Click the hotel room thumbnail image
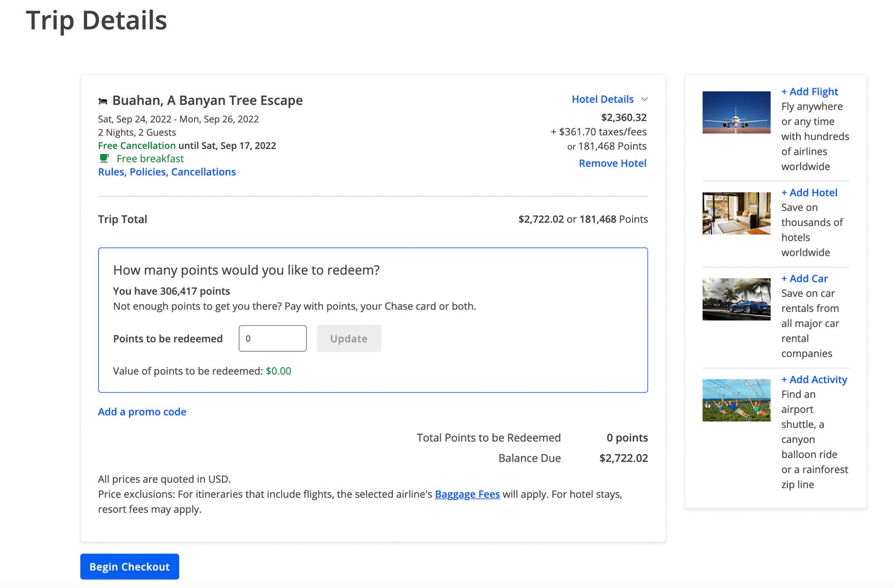Viewport: 894px width, 588px height. [736, 213]
